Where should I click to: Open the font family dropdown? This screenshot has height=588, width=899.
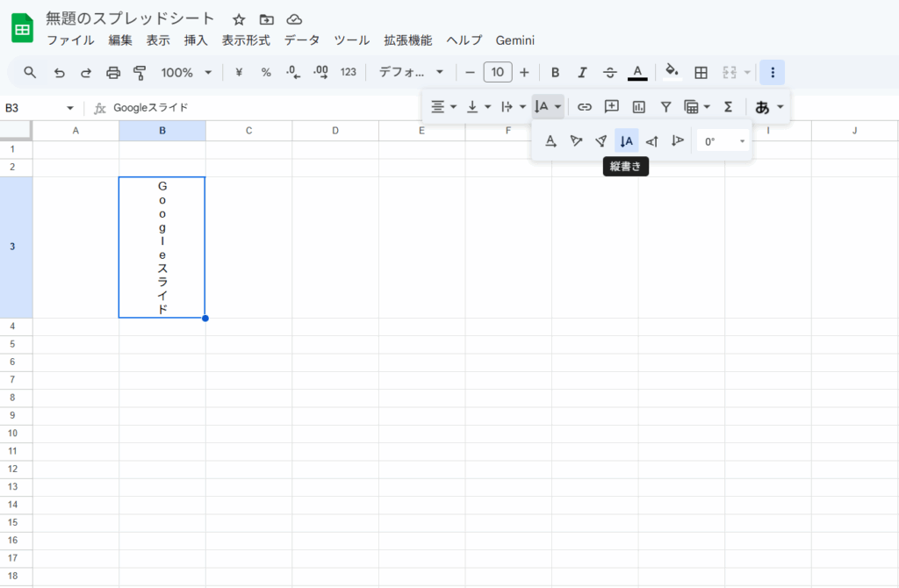click(411, 72)
